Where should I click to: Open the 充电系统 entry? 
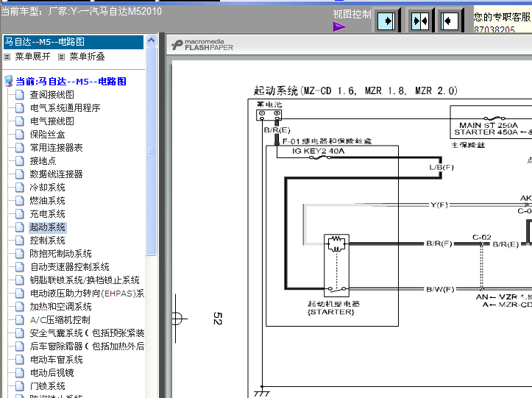click(48, 214)
